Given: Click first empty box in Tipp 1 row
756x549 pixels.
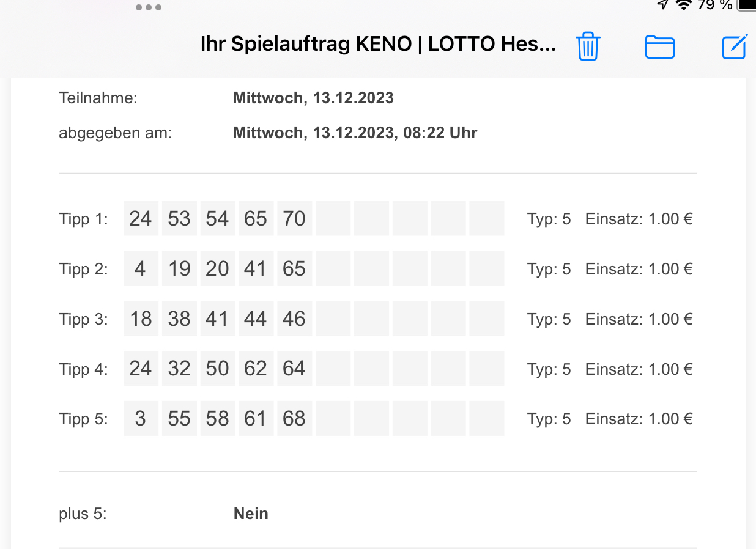Looking at the screenshot, I should tap(333, 218).
